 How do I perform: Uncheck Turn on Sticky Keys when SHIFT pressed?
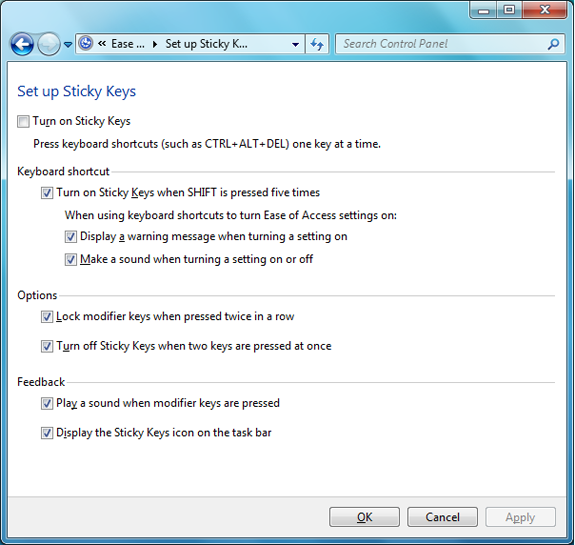[x=47, y=193]
